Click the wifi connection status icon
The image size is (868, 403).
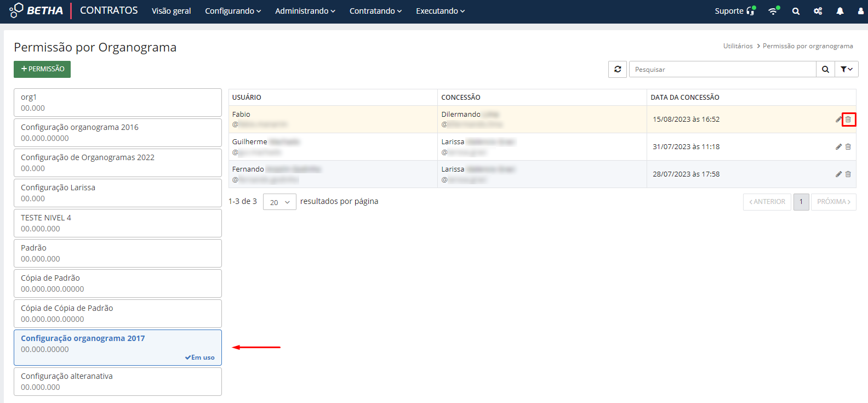(774, 10)
